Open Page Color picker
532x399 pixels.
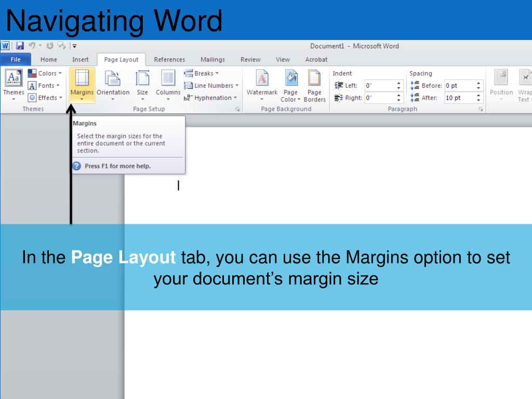coord(291,86)
